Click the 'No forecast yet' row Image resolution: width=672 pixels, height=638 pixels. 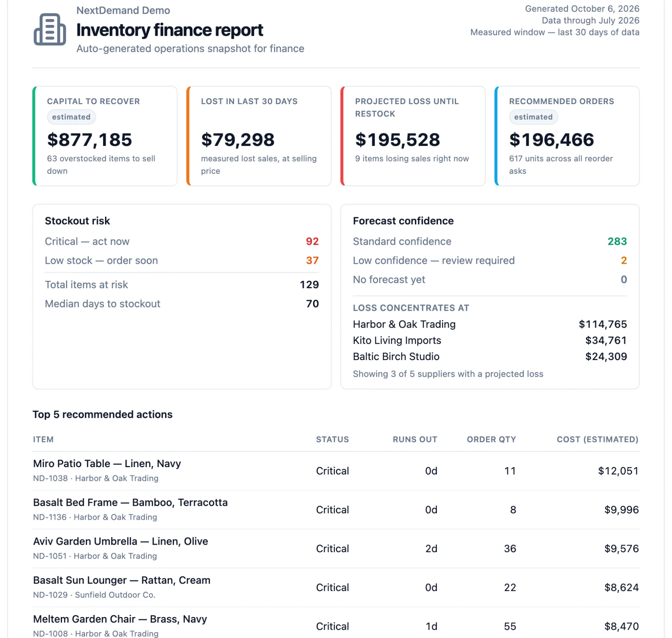(490, 279)
